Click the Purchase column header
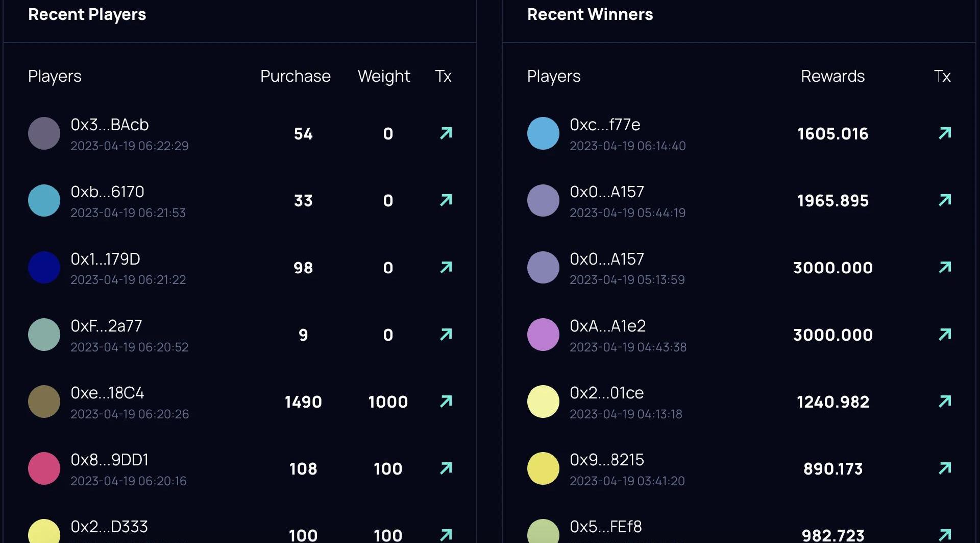 (295, 76)
